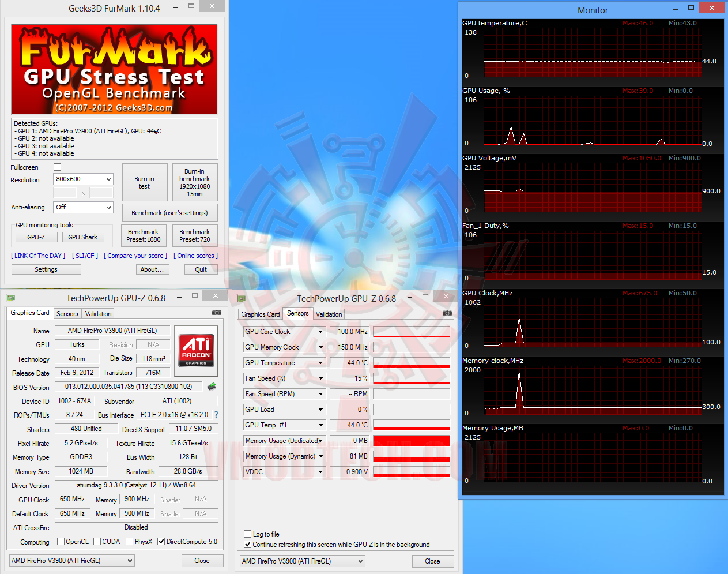Click the Memory Usage (Dedicated) red graph bar
The image size is (728, 574).
tap(412, 441)
